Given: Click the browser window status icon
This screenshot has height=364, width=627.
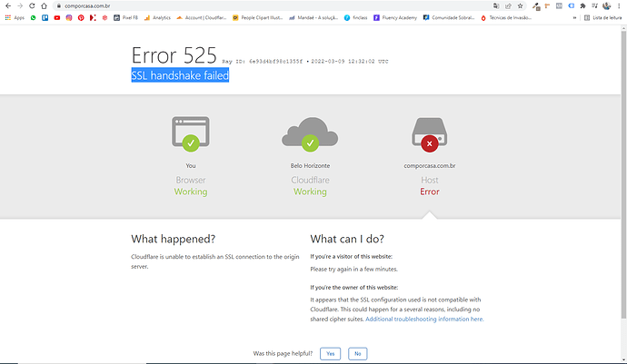Looking at the screenshot, I should (x=191, y=133).
